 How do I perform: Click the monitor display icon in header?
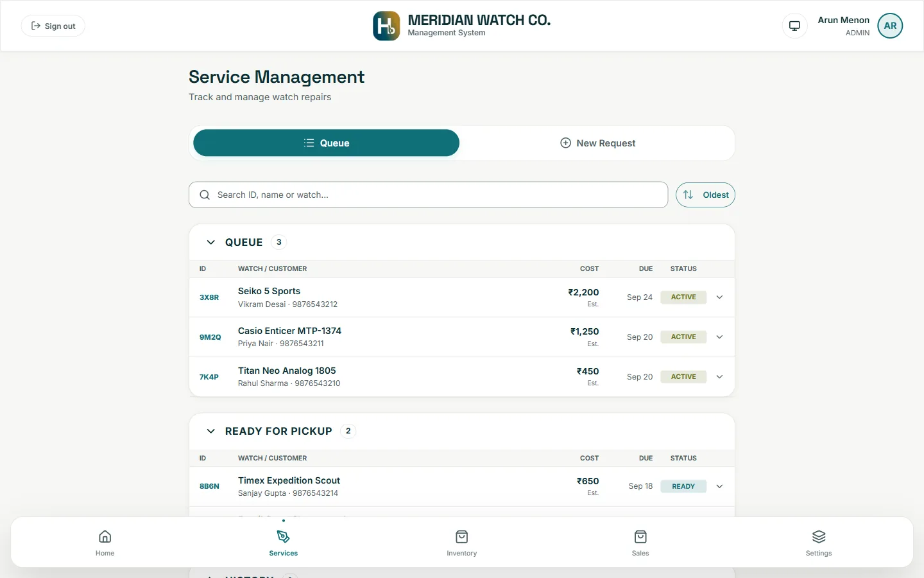[x=794, y=26]
